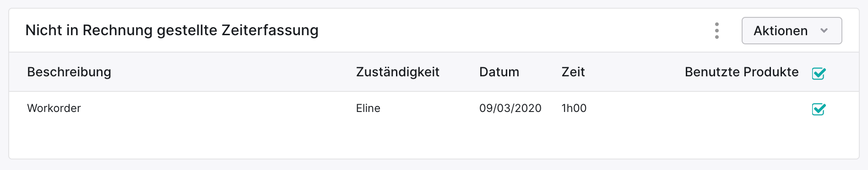
Task: Click the Benutzte Produkte column header
Action: click(742, 72)
